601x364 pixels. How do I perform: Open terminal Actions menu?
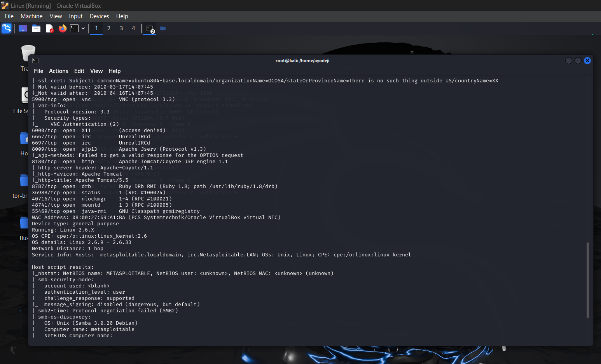pyautogui.click(x=58, y=71)
